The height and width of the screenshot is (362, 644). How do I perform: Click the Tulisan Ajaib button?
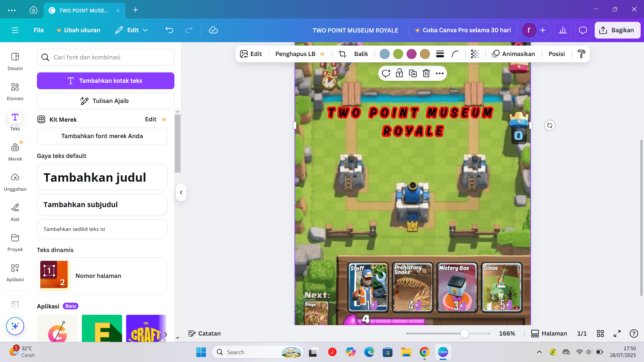coord(106,101)
